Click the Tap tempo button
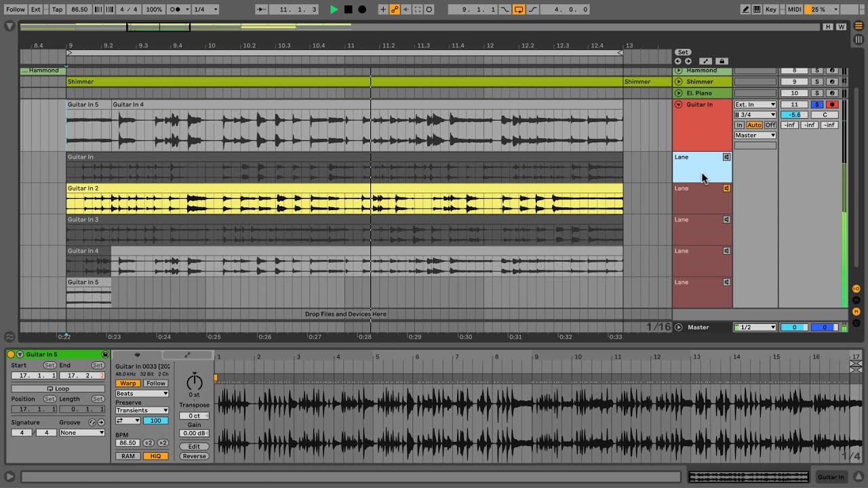868x488 pixels. [x=58, y=9]
